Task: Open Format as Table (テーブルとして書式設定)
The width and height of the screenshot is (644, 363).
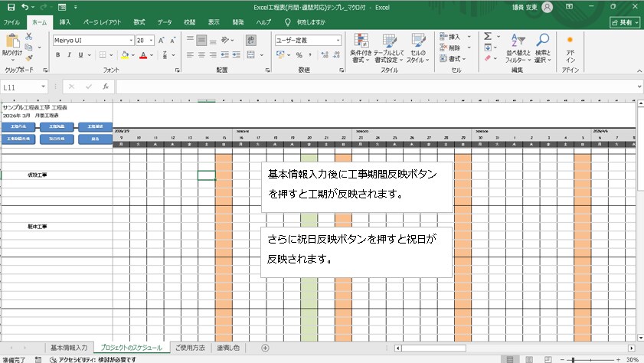Action: (x=388, y=48)
